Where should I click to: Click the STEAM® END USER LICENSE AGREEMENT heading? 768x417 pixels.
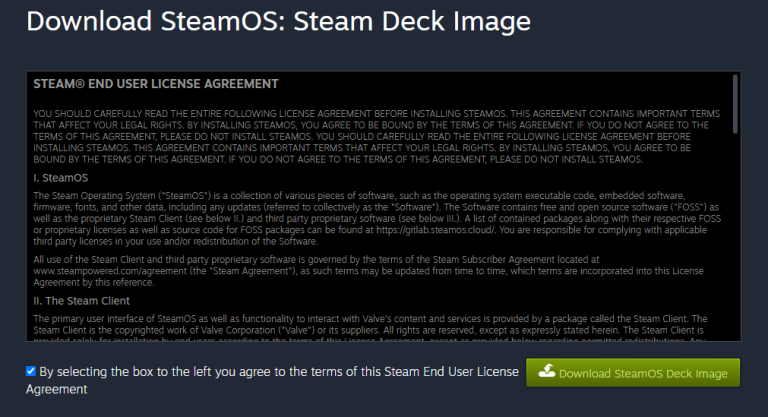click(x=156, y=84)
